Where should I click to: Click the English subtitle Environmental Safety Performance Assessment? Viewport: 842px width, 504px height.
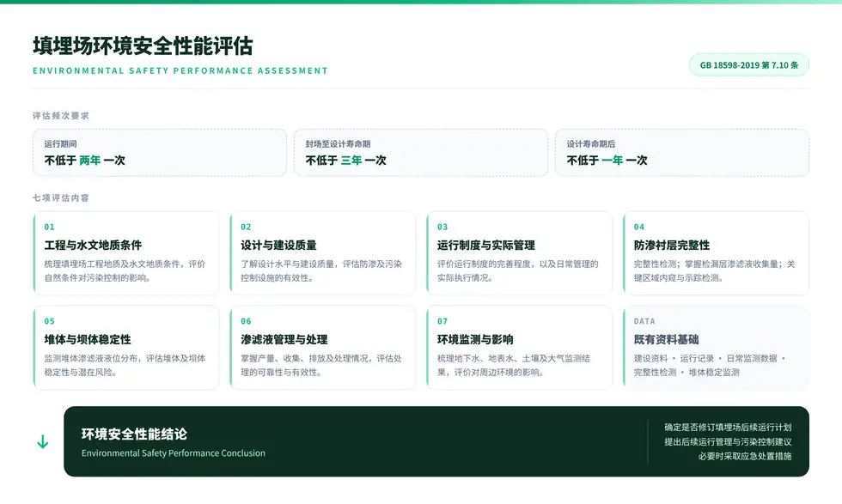tap(180, 70)
